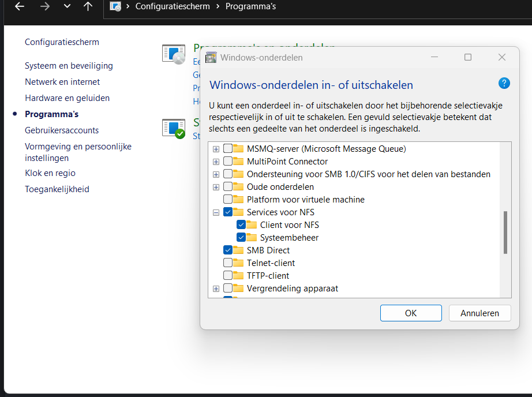Uncheck Client voor NFS checkbox

coord(241,224)
